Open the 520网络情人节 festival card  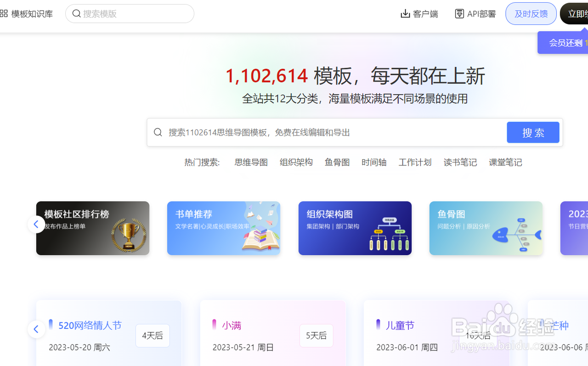(x=109, y=333)
